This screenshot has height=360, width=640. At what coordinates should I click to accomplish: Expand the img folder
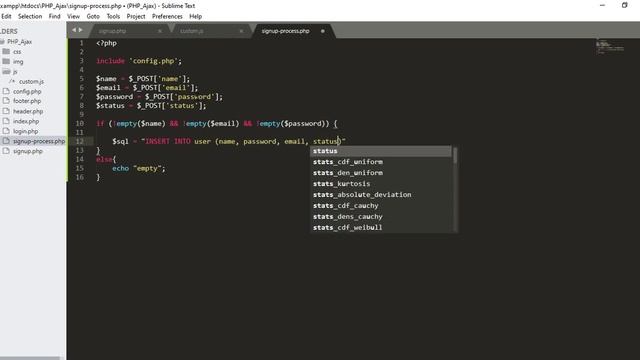18,62
